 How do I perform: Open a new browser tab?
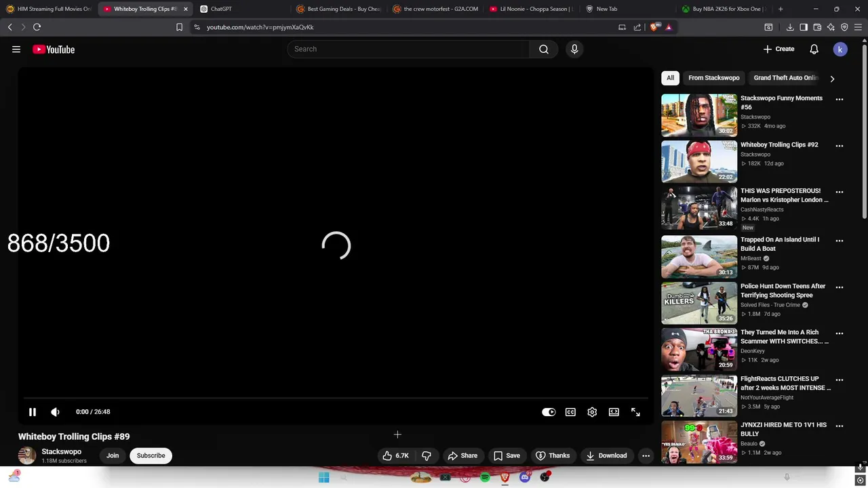click(781, 9)
